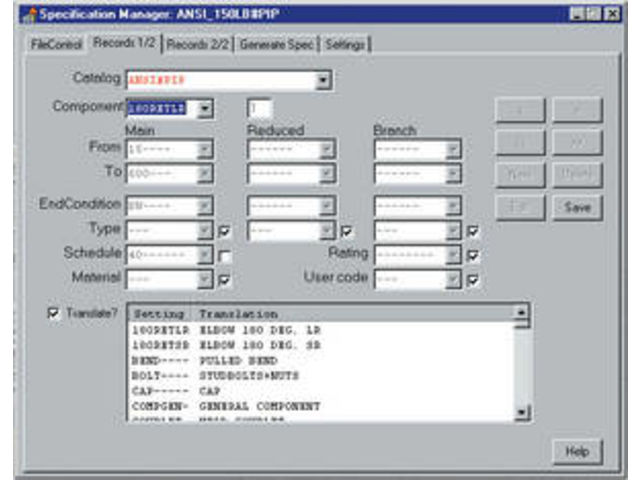Open the Settings tab
640x480 pixels.
pyautogui.click(x=345, y=44)
